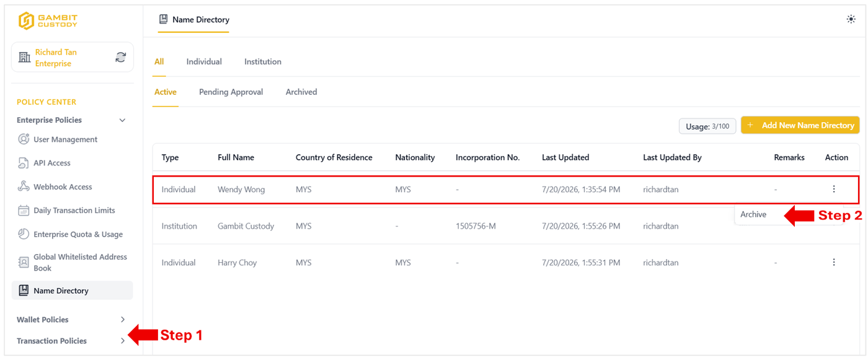Collapse the Enterprise Policies section
868x357 pixels.
click(122, 120)
